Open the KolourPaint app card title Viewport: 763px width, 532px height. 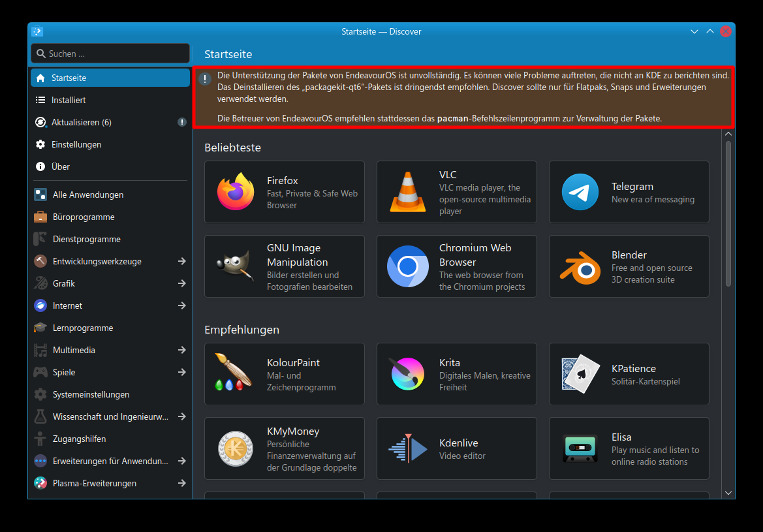tap(293, 363)
